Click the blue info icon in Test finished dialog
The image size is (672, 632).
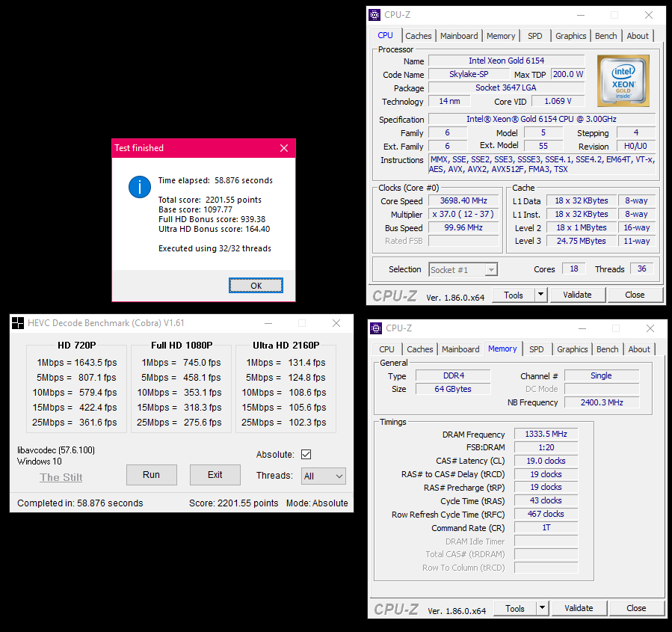tap(140, 187)
